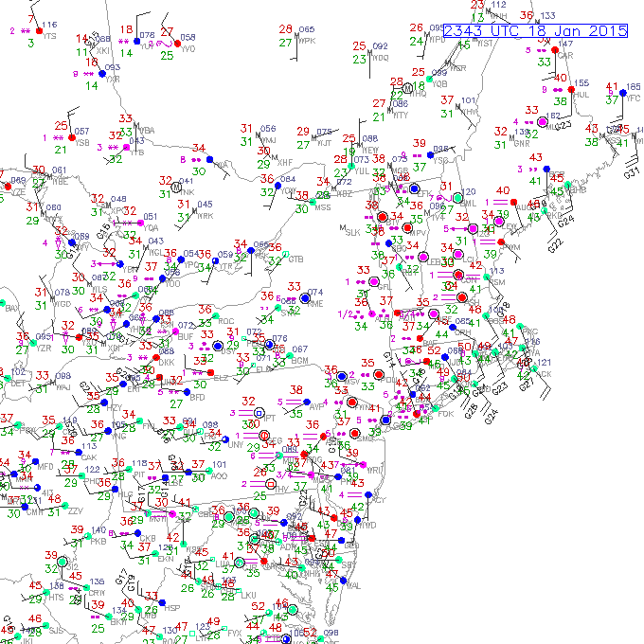Click the BGM station label
The height and width of the screenshot is (644, 644).
[300, 360]
